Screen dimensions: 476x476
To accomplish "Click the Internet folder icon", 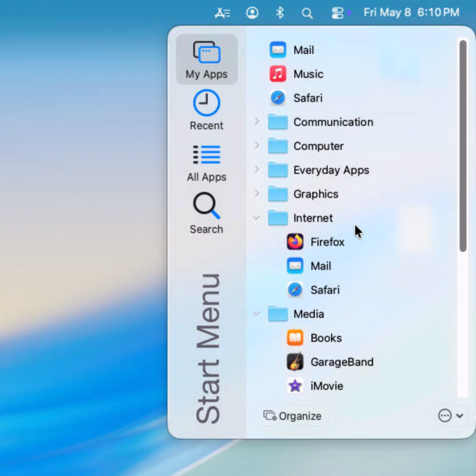I will pos(278,218).
